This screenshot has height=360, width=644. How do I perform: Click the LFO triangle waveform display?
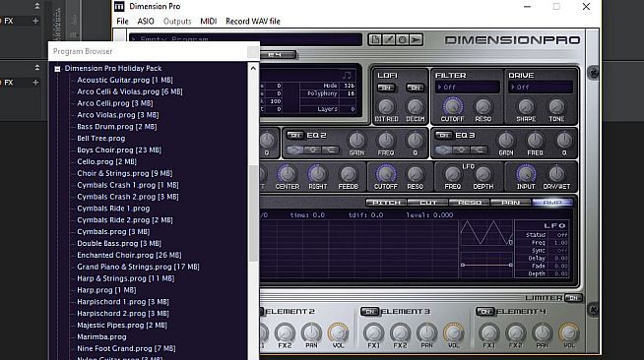(x=486, y=232)
